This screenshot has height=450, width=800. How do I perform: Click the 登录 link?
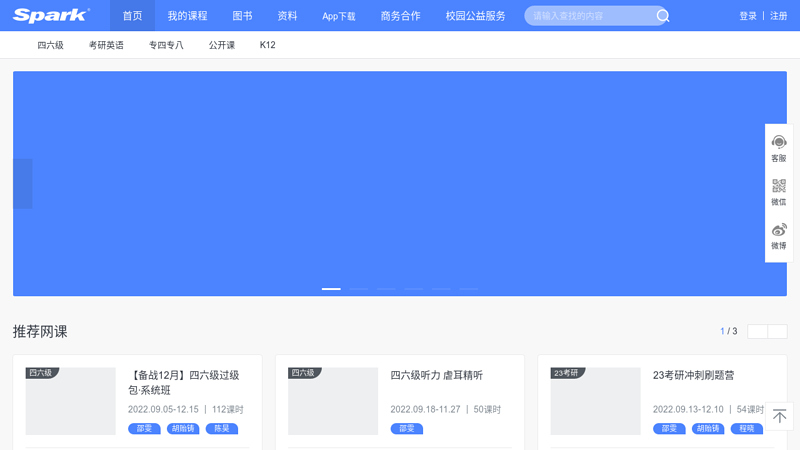(x=748, y=16)
